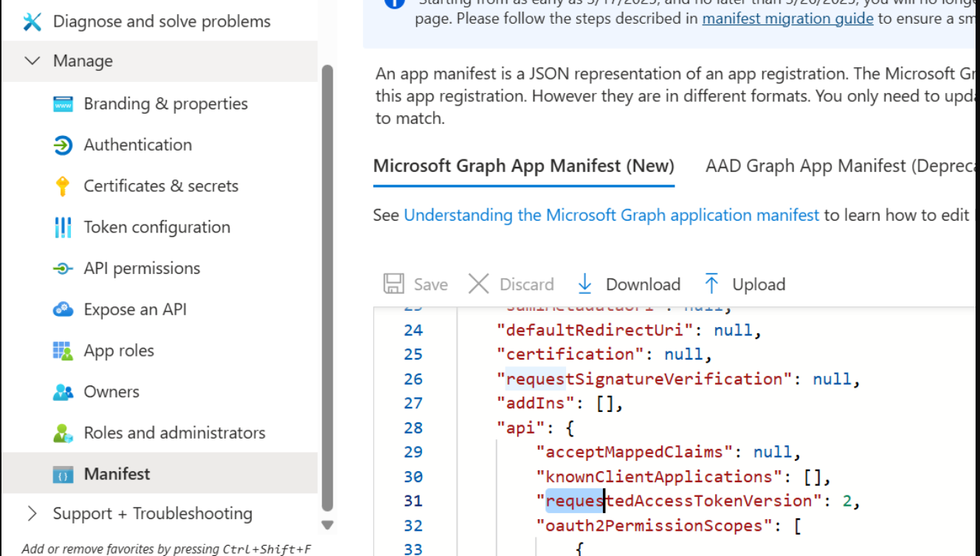Click the Expose an API cloud icon
This screenshot has width=980, height=556.
[63, 309]
